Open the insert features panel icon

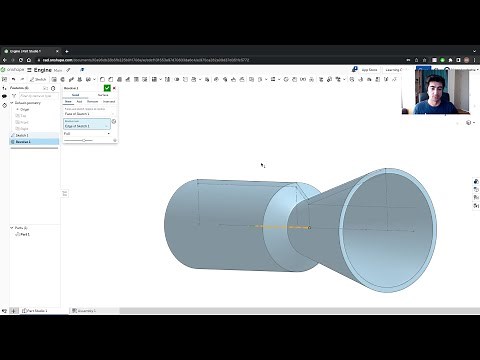point(4,88)
